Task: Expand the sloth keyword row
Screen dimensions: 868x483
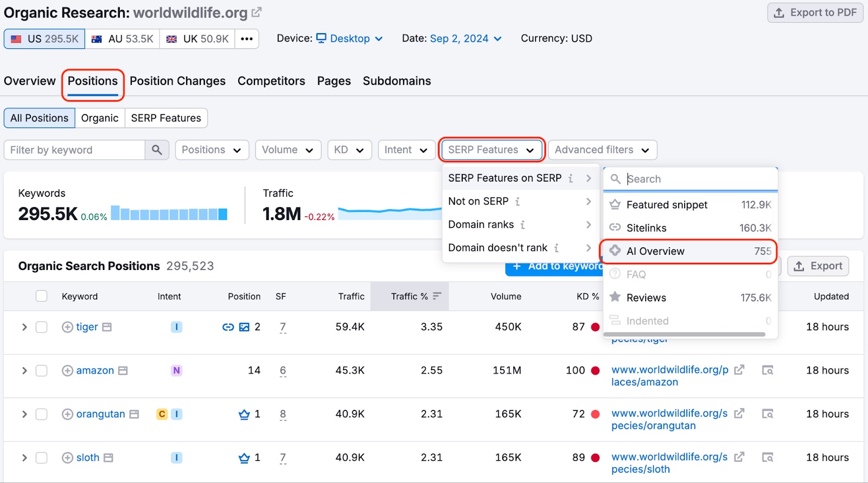Action: tap(24, 458)
